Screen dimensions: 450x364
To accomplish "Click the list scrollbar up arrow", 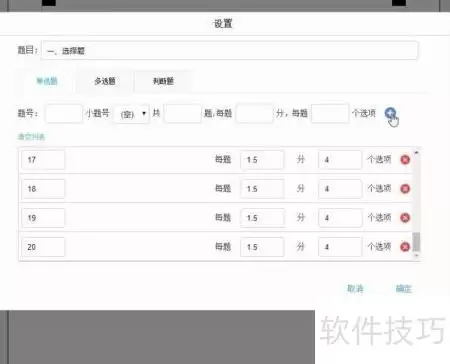I will click(x=416, y=152).
